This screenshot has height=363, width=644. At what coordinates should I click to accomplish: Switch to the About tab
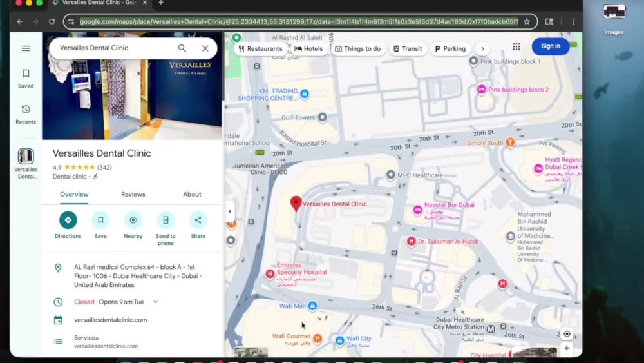[x=192, y=195]
